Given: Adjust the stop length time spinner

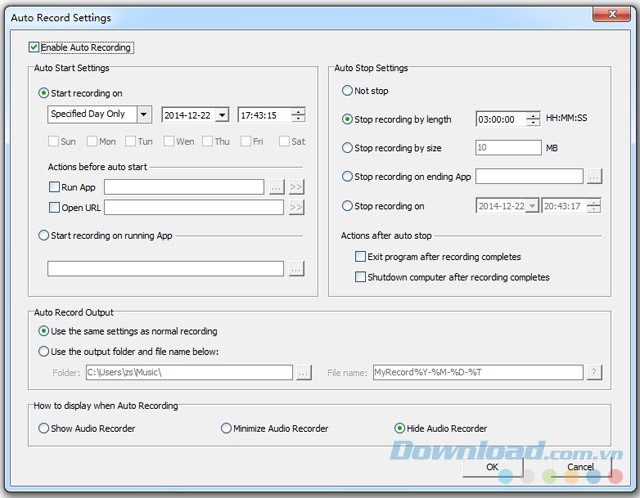Looking at the screenshot, I should [535, 119].
